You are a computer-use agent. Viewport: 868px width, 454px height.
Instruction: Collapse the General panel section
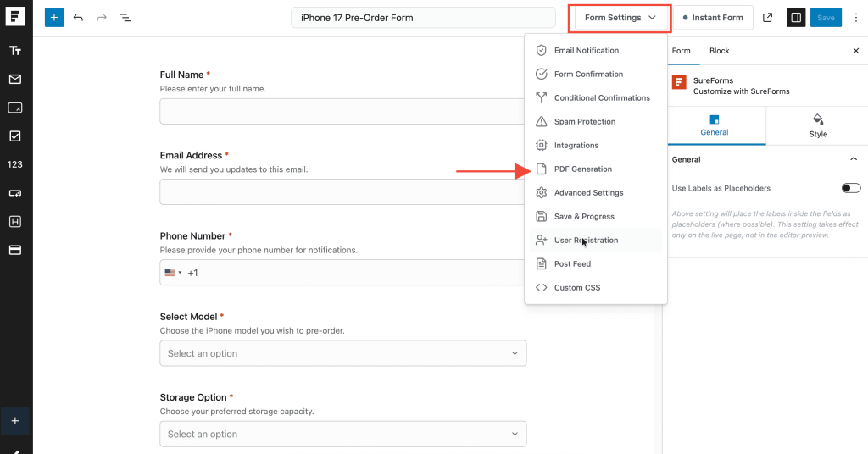[853, 159]
